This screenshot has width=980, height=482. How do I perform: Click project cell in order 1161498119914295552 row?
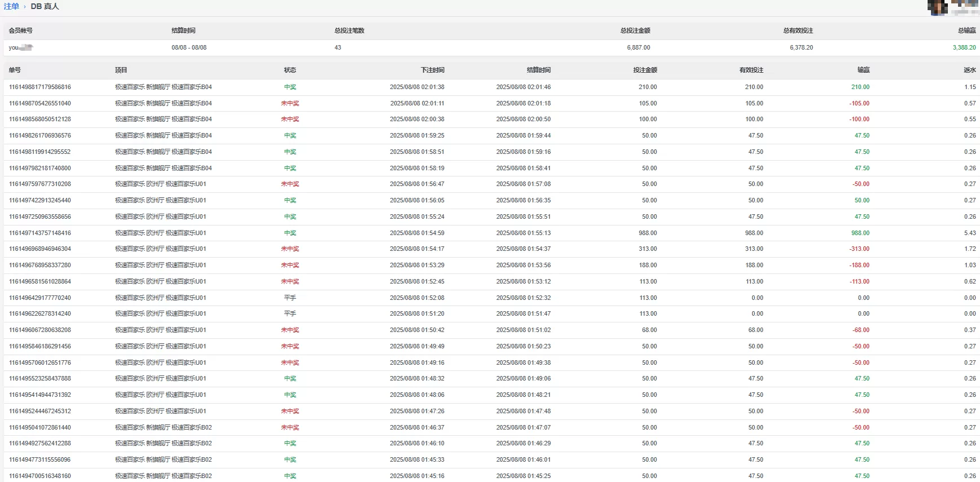click(x=163, y=152)
